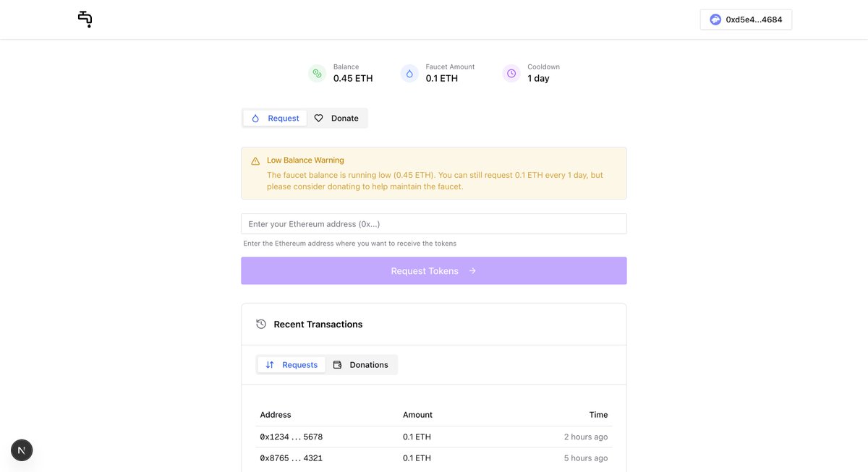Click the Address column header
Image resolution: width=868 pixels, height=472 pixels.
coord(276,415)
